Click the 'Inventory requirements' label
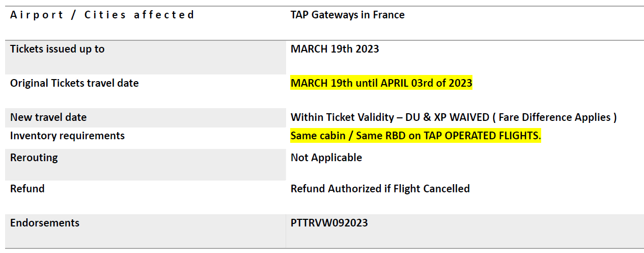 [x=67, y=136]
